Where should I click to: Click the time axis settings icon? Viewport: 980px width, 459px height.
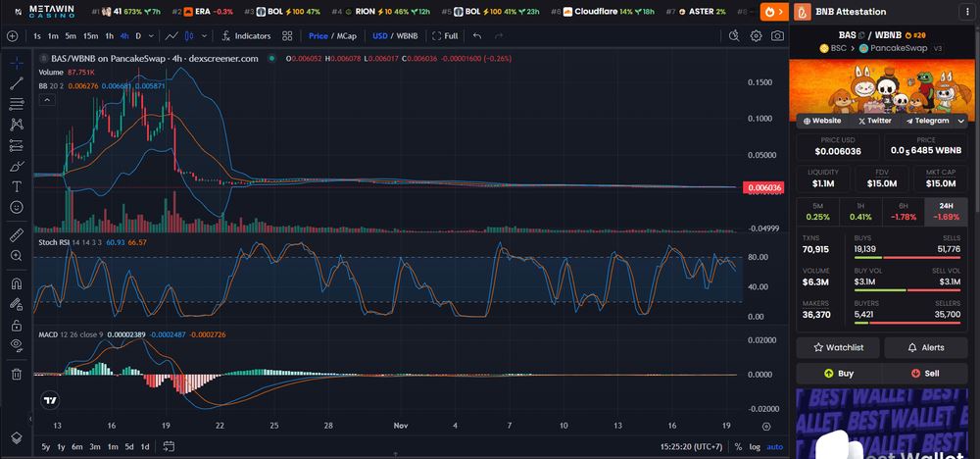[x=767, y=426]
